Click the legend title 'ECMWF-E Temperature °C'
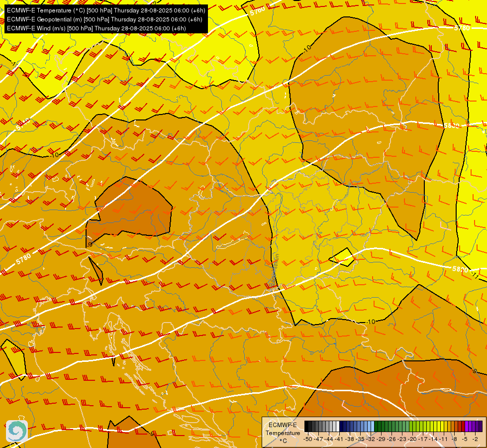 (x=283, y=433)
